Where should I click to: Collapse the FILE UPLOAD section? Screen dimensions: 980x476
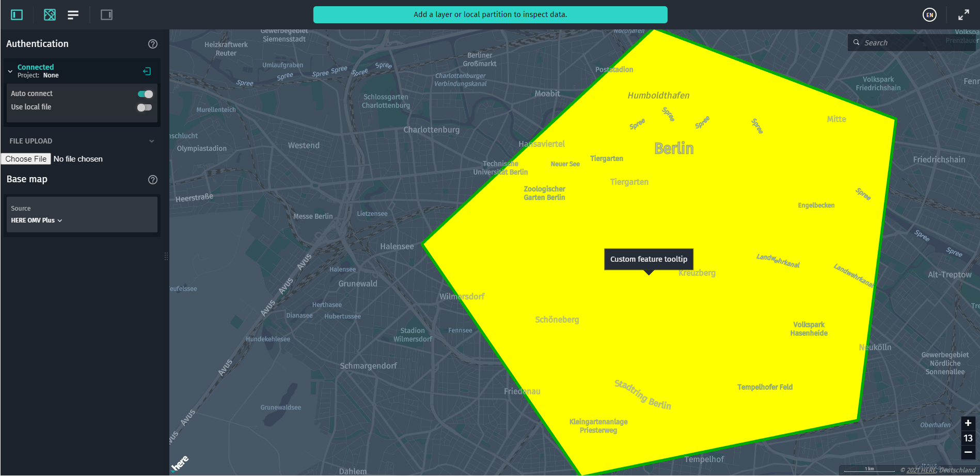151,140
